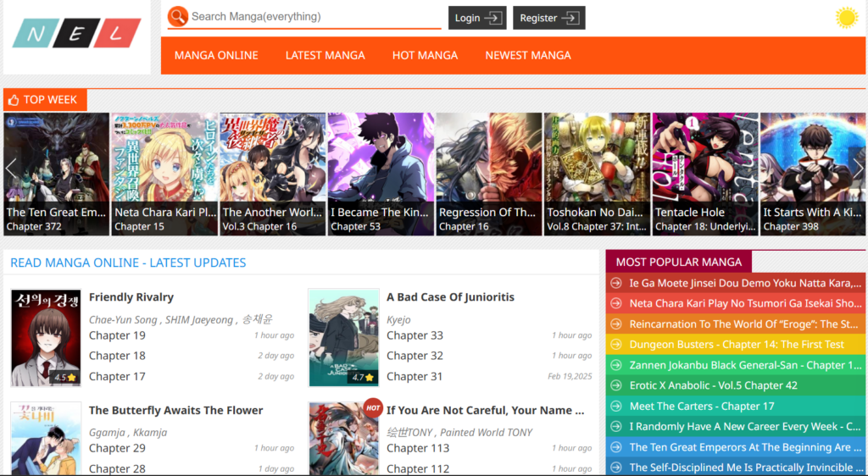Image resolution: width=868 pixels, height=476 pixels.
Task: Open Neta Chara Kari Pl... carousel cover
Action: pyautogui.click(x=164, y=174)
